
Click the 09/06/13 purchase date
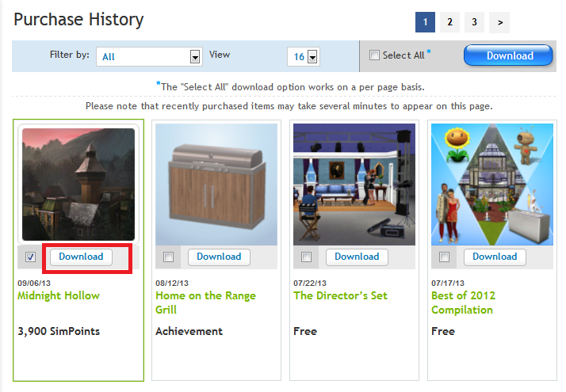pos(34,283)
